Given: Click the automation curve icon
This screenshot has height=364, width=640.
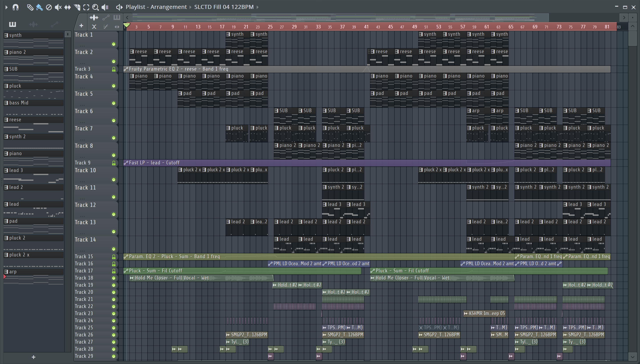Looking at the screenshot, I should pos(106,26).
